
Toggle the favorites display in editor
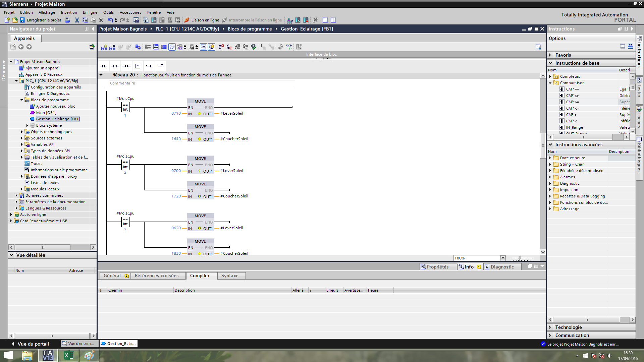(212, 47)
